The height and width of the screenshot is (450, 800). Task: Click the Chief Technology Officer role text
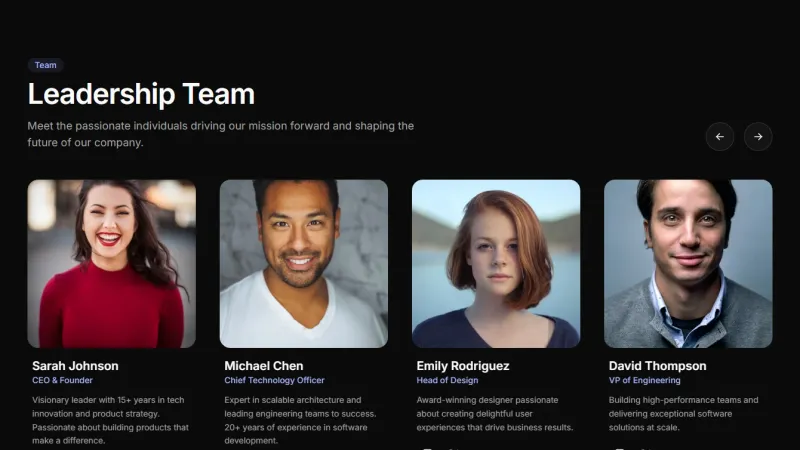274,380
